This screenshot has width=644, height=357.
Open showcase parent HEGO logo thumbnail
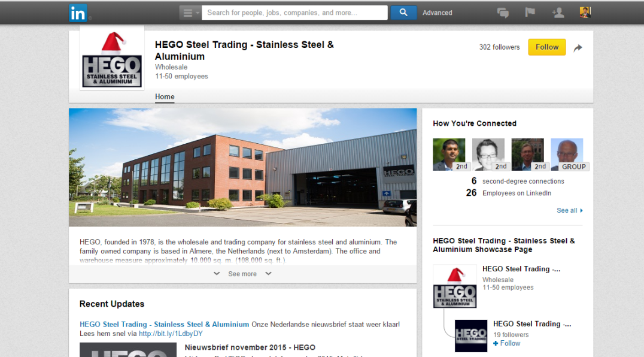455,286
